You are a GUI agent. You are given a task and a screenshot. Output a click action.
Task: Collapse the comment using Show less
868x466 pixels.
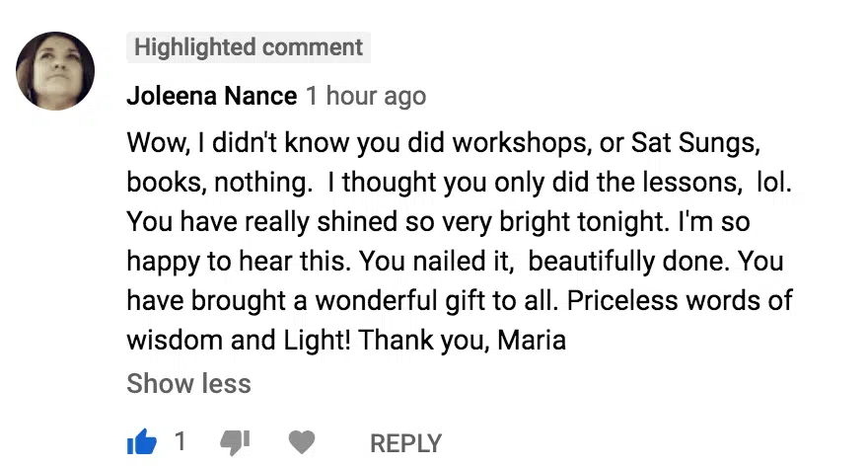[x=188, y=384]
